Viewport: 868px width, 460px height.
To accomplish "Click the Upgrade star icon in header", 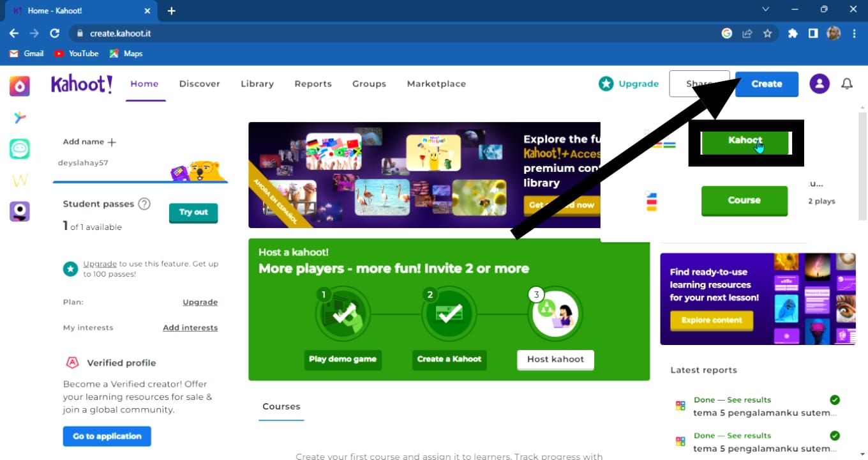I will [606, 84].
